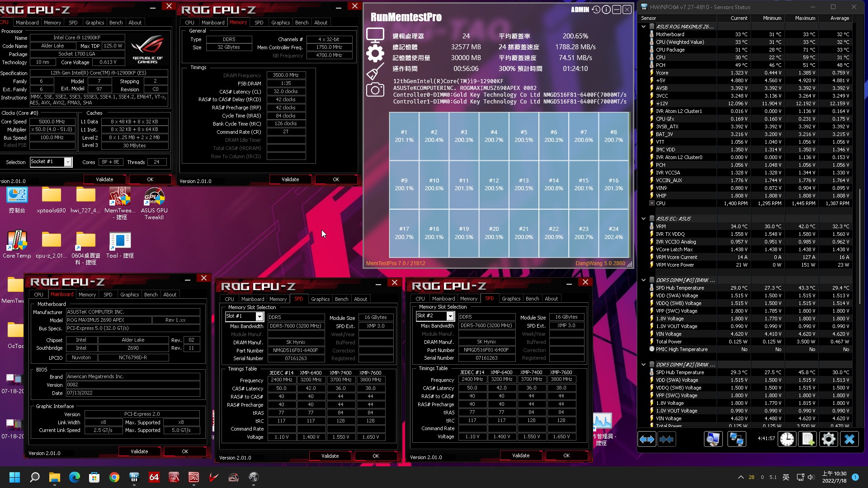
Task: Switch to Mainboard tab in CPU window
Action: 27,22
